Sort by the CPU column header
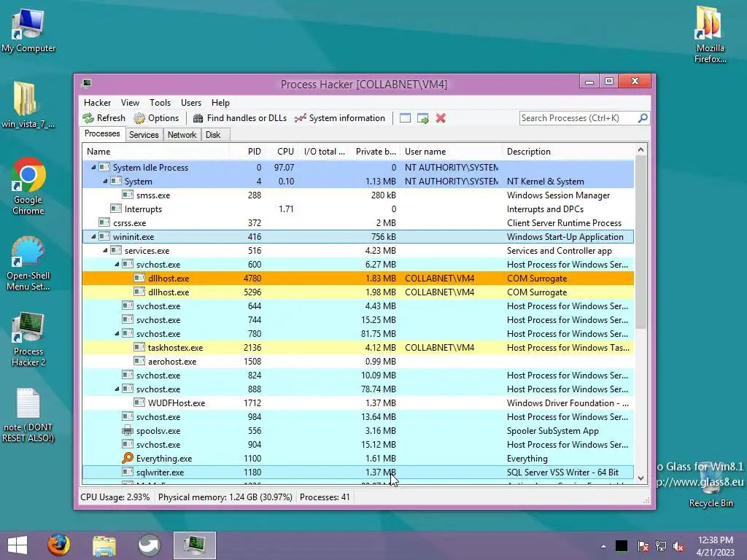Image resolution: width=747 pixels, height=560 pixels. (x=282, y=152)
